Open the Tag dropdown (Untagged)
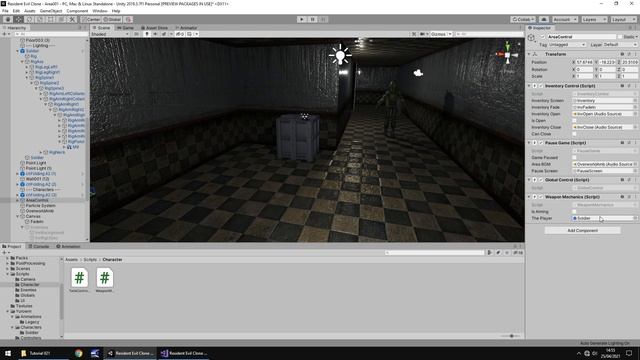Image resolution: width=640 pixels, height=360 pixels. tap(567, 44)
